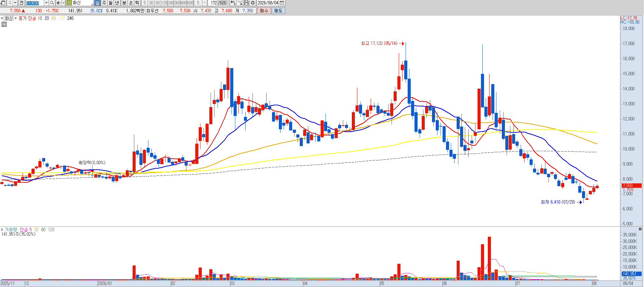This screenshot has height=287, width=644.
Task: Click the line overlay add icon
Action: pyautogui.click(x=240, y=3)
